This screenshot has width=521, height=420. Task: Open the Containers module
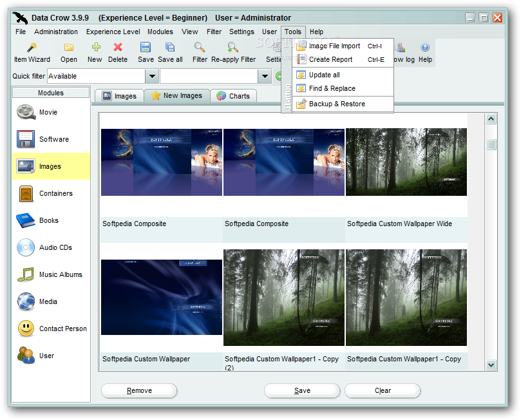51,193
